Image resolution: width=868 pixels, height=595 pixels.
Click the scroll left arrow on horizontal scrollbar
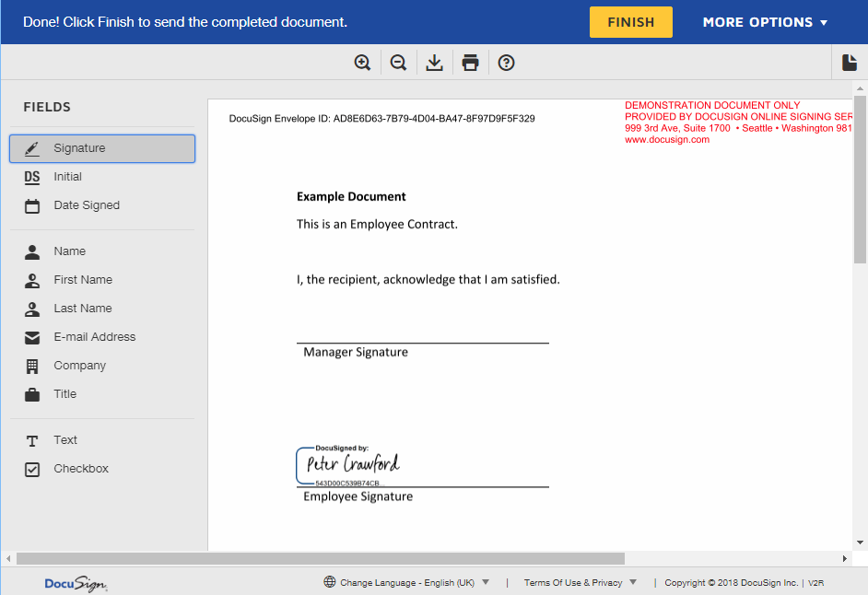pyautogui.click(x=8, y=558)
